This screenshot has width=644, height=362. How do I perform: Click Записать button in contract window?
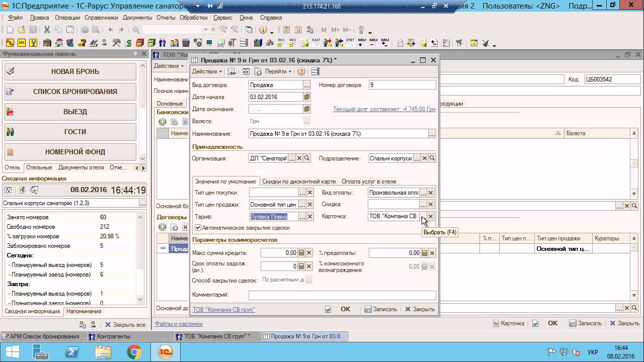point(381,309)
